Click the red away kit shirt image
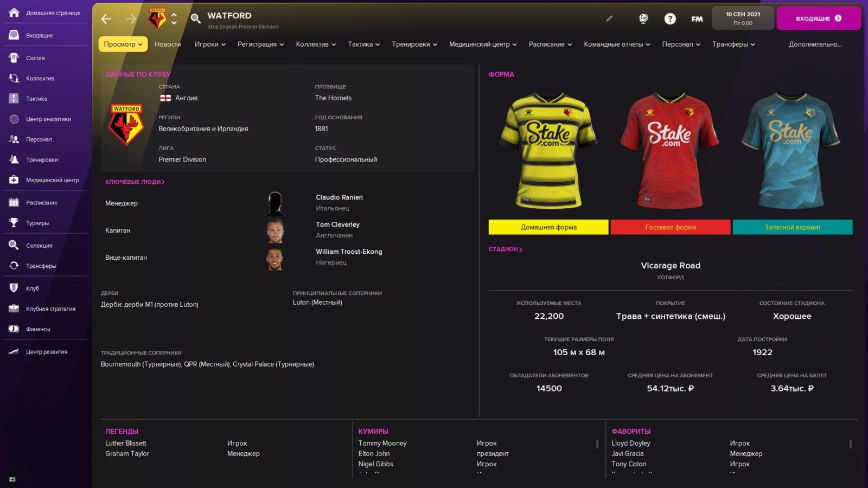This screenshot has width=868, height=488. (x=670, y=151)
